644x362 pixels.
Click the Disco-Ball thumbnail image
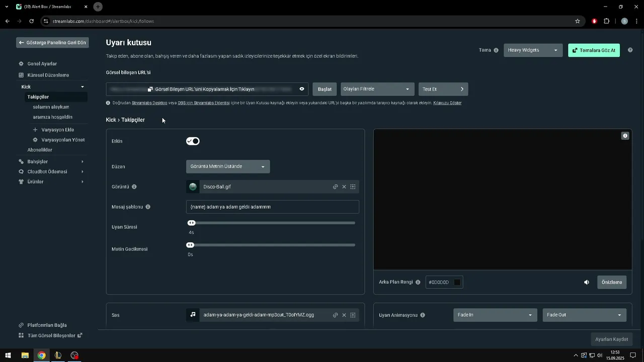193,187
